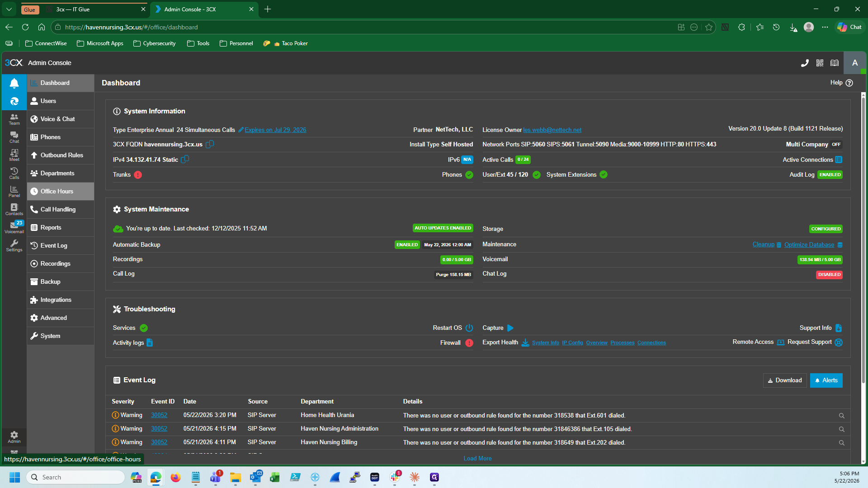Open the account avatar A menu
868x488 pixels.
coord(855,63)
